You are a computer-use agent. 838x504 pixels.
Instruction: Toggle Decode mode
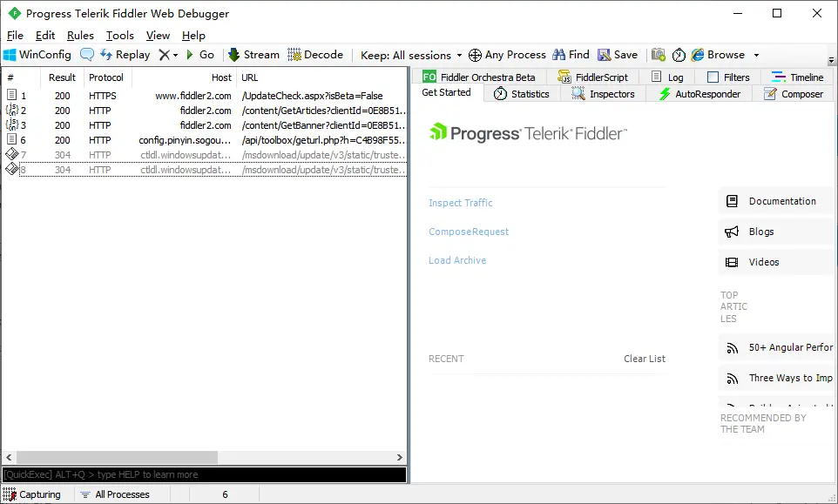[x=315, y=55]
